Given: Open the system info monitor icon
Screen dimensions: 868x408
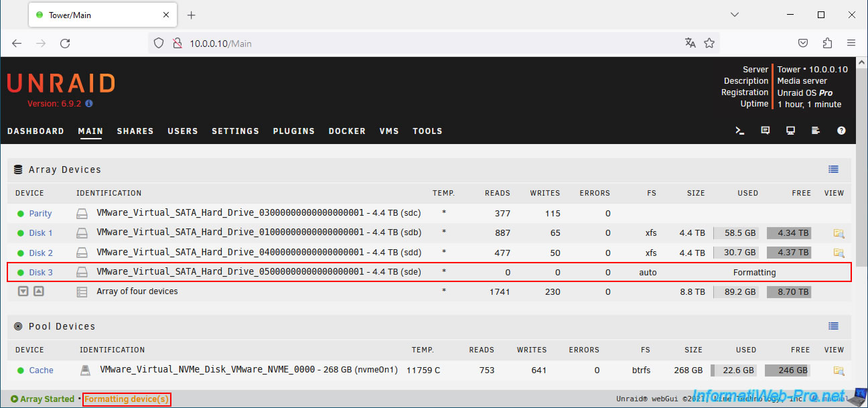Looking at the screenshot, I should pos(791,131).
